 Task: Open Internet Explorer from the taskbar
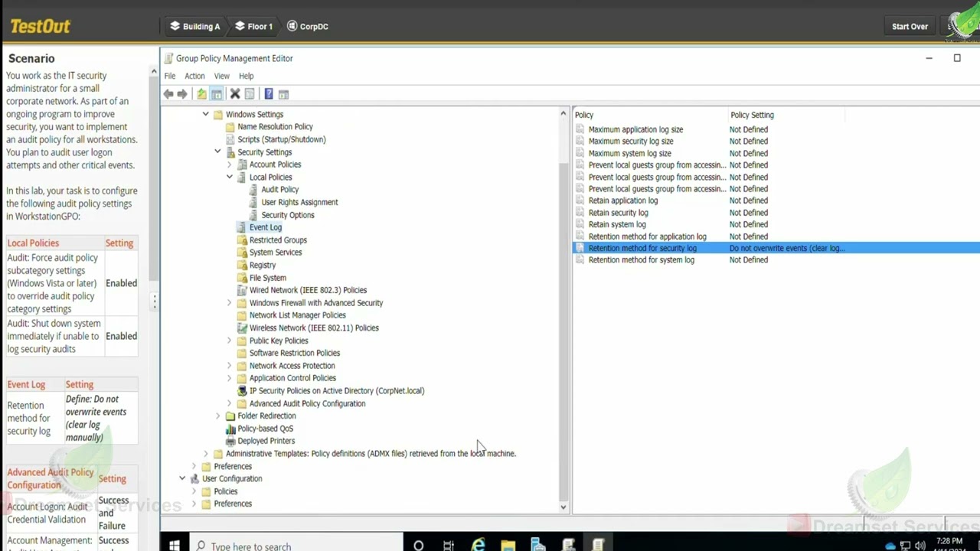pyautogui.click(x=478, y=546)
